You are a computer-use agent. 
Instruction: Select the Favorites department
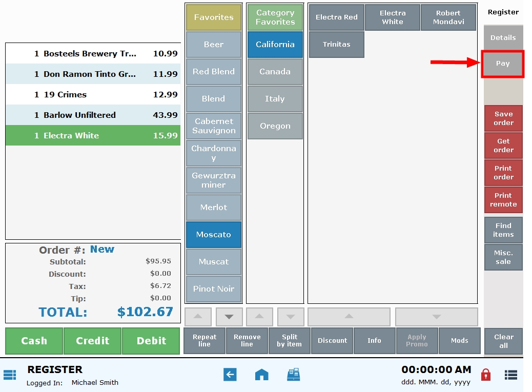pyautogui.click(x=214, y=17)
